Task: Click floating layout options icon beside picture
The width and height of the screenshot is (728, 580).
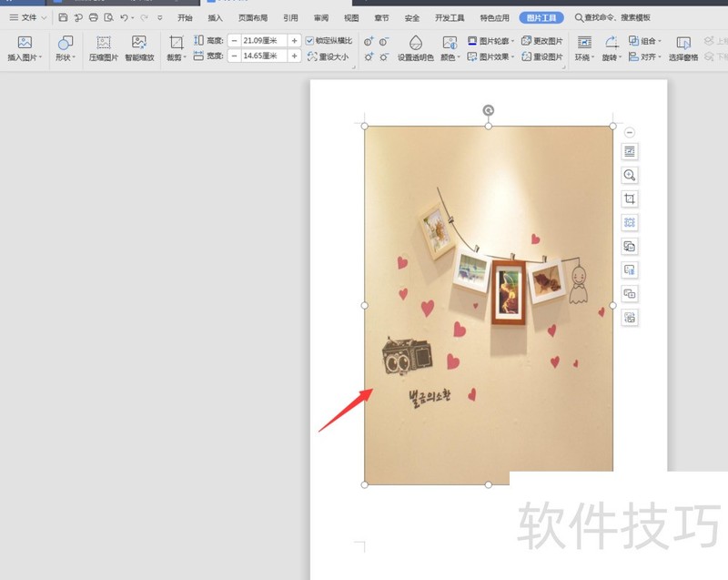Action: (x=630, y=151)
